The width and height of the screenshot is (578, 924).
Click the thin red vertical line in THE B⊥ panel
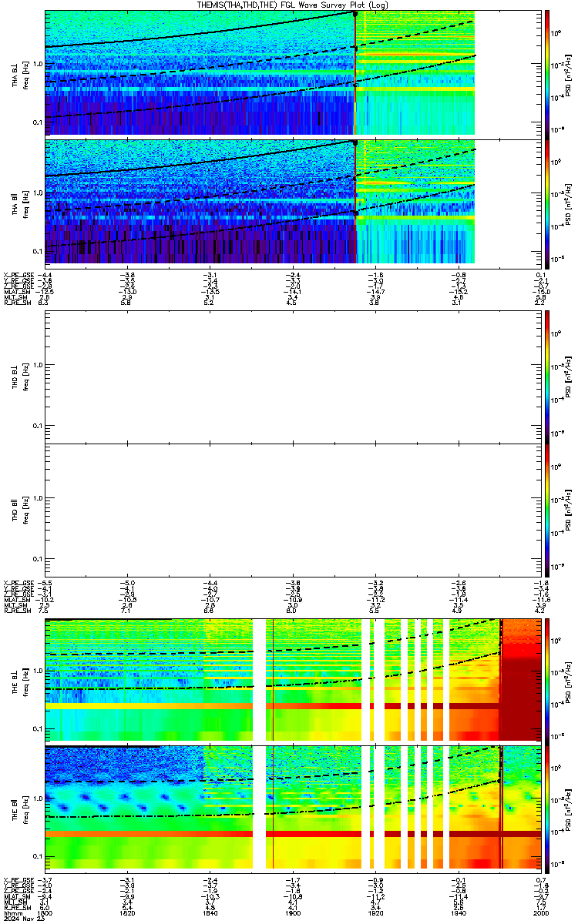273,678
